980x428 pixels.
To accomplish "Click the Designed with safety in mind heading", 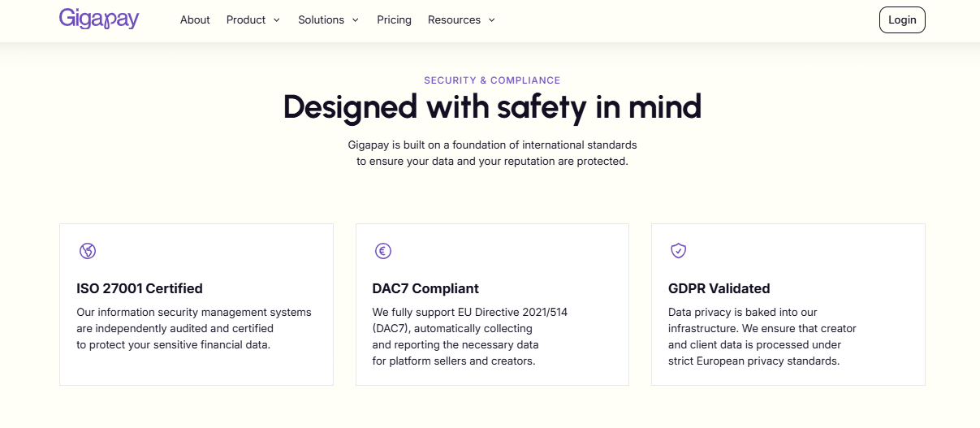I will tap(492, 107).
